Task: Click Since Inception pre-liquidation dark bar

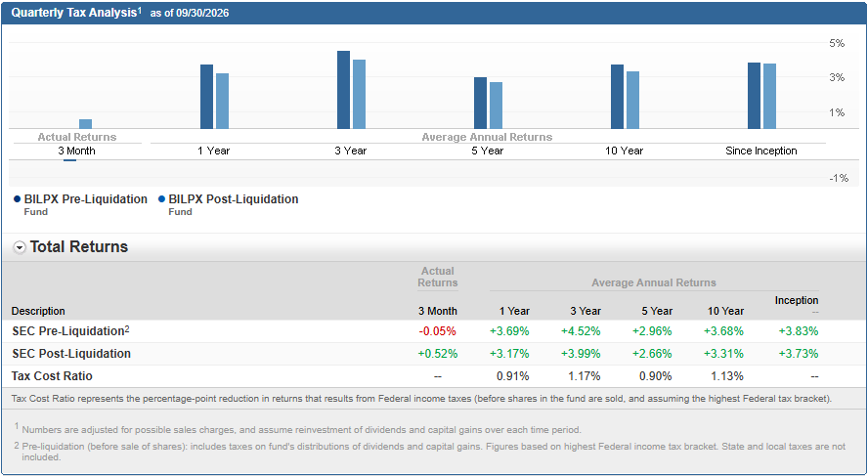Action: click(754, 96)
